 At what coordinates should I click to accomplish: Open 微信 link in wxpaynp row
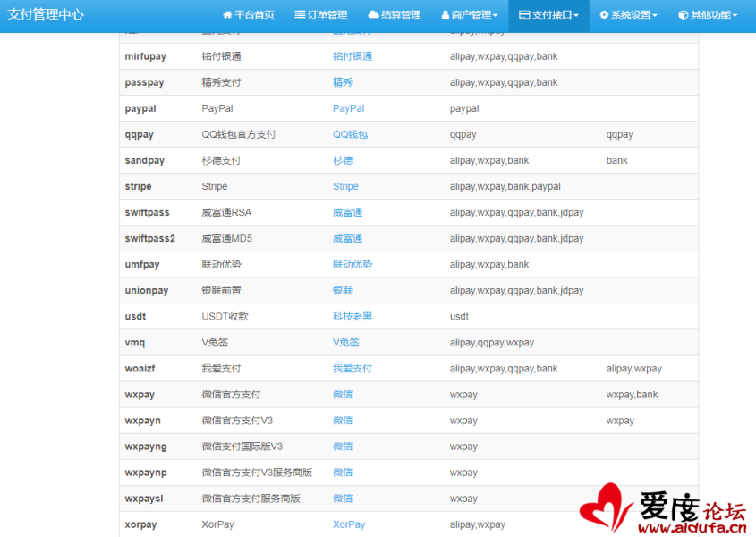point(343,473)
